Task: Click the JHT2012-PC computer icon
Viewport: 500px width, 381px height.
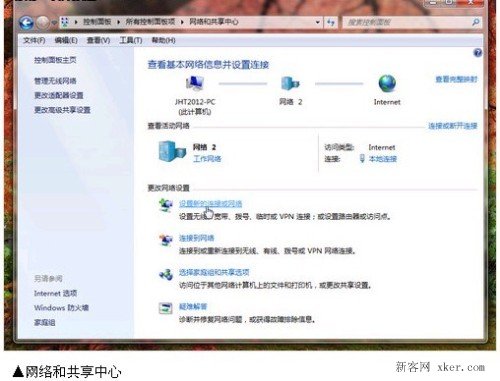Action: pos(195,83)
